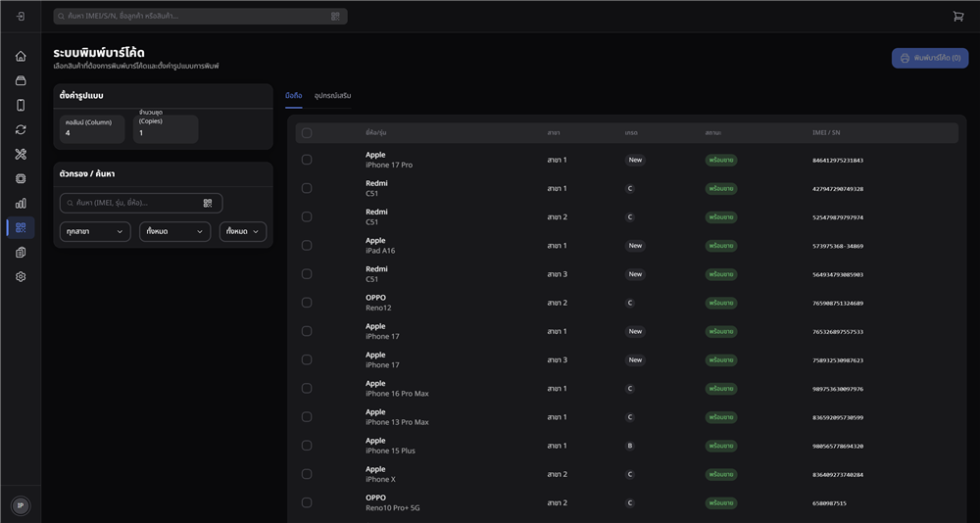Click the สาขา 2 cell in OPPO Reno12 row
980x523 pixels.
(557, 303)
